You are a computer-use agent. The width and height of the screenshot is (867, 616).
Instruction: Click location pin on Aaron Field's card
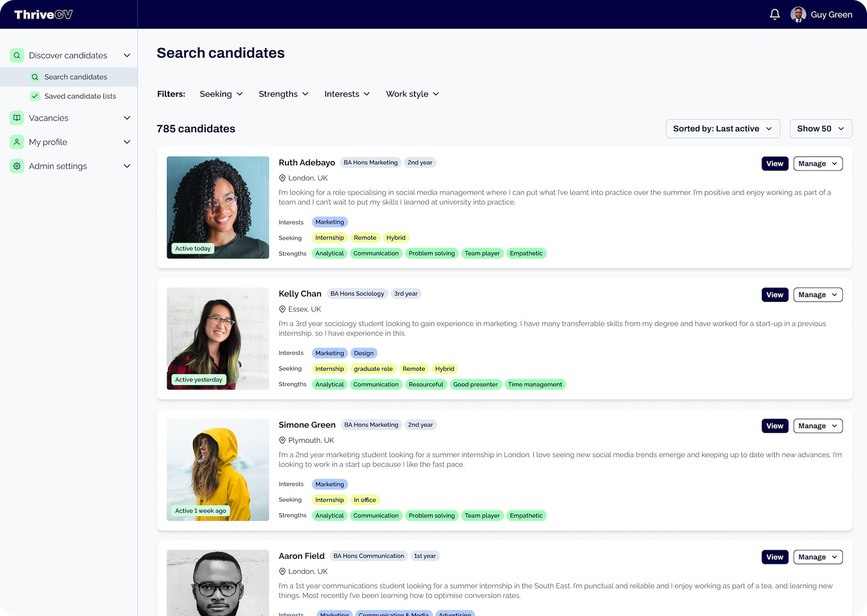tap(282, 571)
